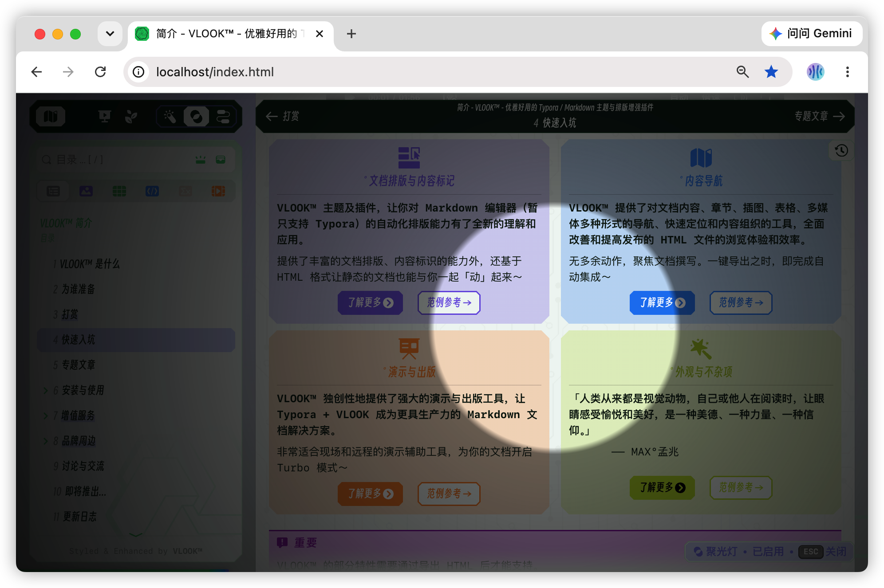Click the magnifier icon in the 目录 search box
This screenshot has height=588, width=884.
pos(46,160)
